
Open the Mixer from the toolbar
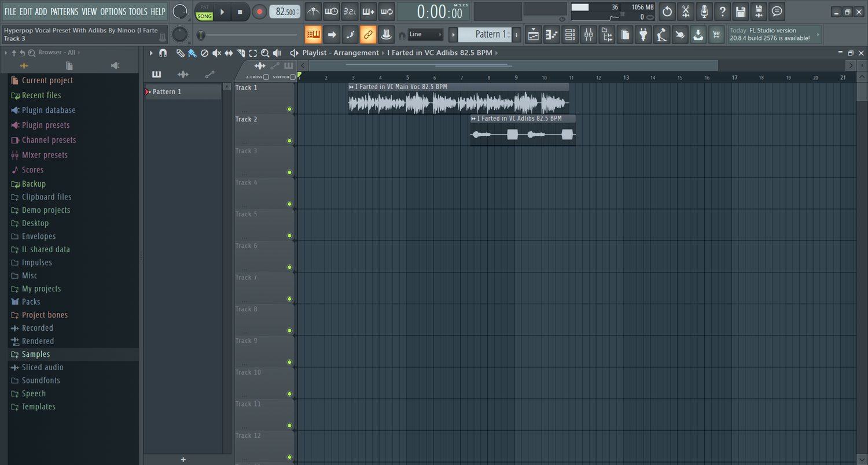[588, 35]
